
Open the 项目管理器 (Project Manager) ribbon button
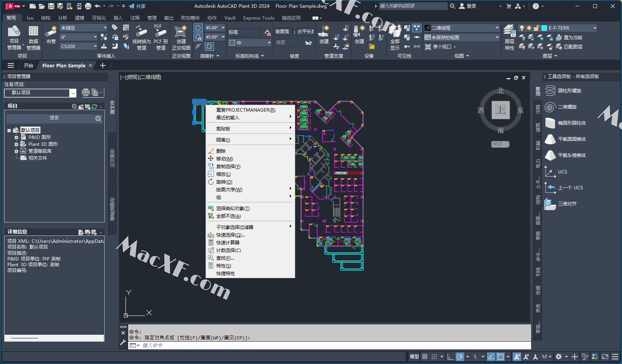(x=14, y=37)
